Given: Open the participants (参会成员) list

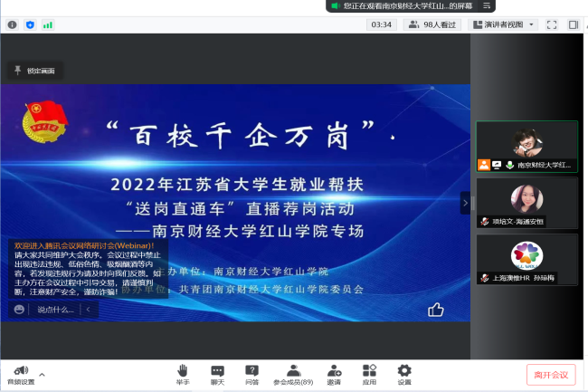Looking at the screenshot, I should [292, 374].
